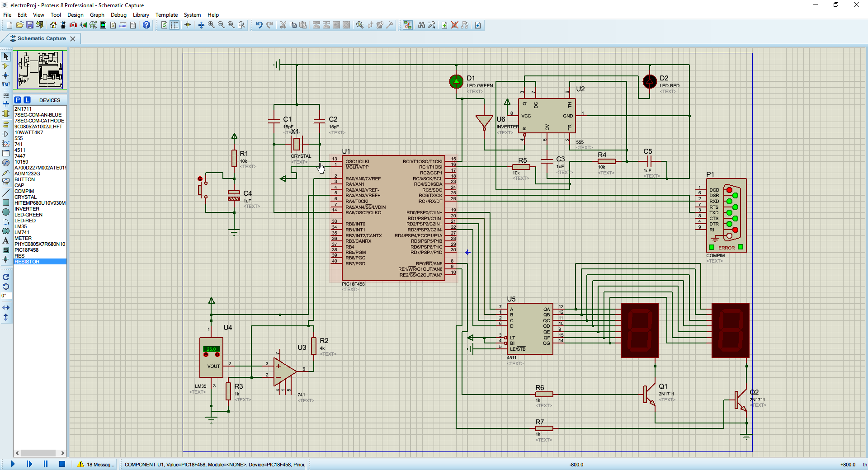The image size is (868, 470).
Task: Open the Design menu
Action: [x=75, y=15]
